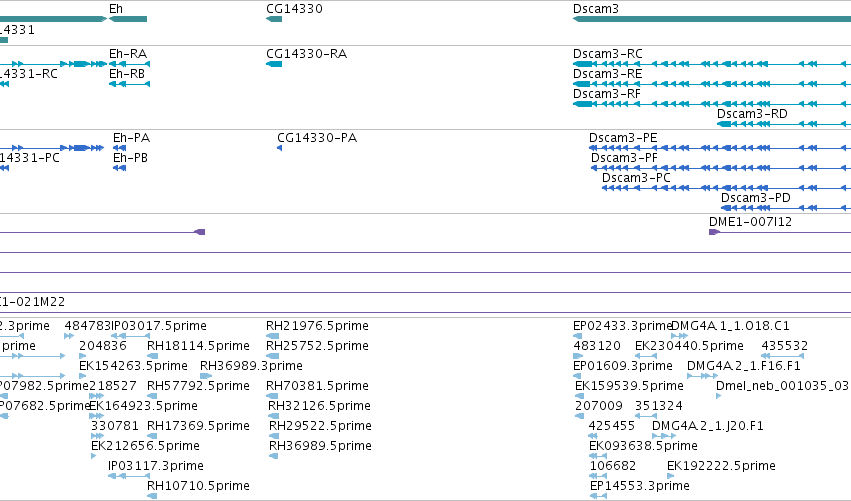Click the CG14330 gene label
851x501 pixels.
click(x=294, y=9)
